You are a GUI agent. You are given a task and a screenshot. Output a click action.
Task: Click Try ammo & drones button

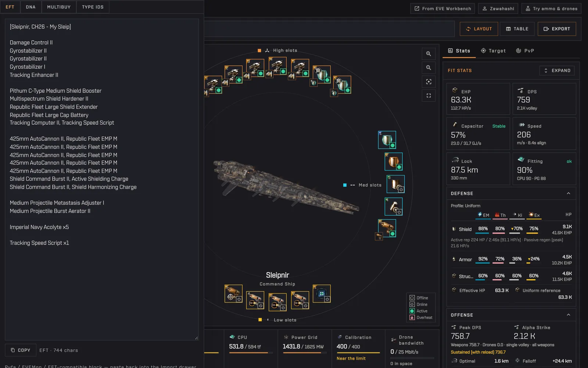point(551,8)
